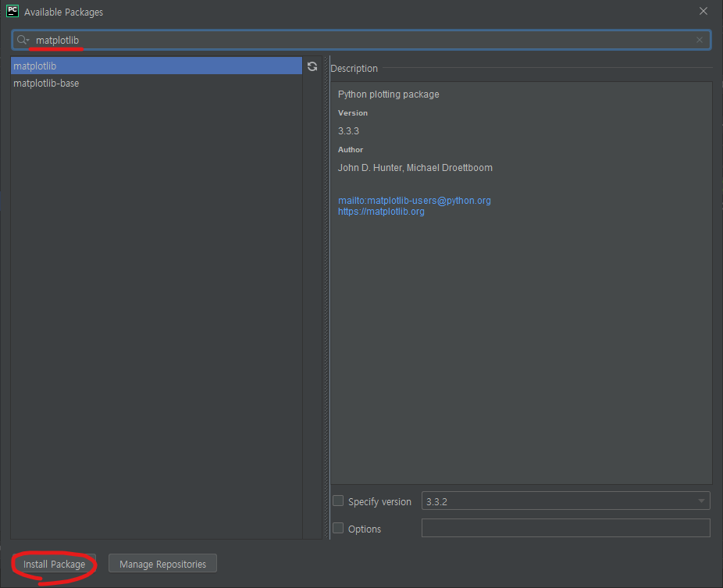This screenshot has width=723, height=588.
Task: Click the Version label in description
Action: (x=353, y=113)
